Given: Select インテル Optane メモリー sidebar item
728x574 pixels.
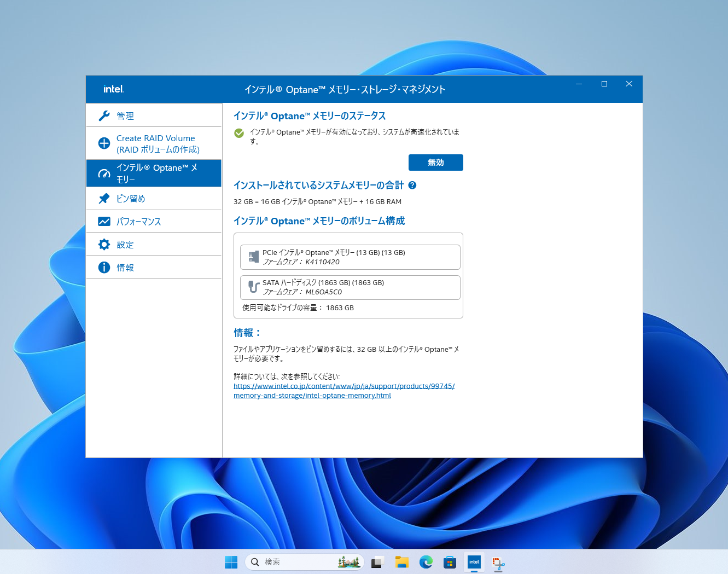Looking at the screenshot, I should pos(154,173).
